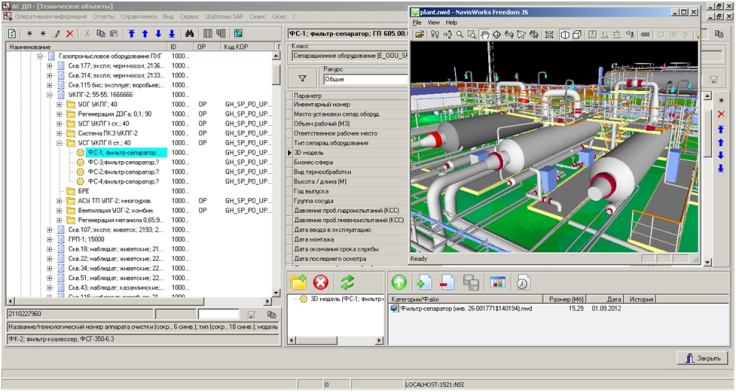The width and height of the screenshot is (736, 392).
Task: Click the move-to-top blue arrow in tree toolbar
Action: (131, 33)
